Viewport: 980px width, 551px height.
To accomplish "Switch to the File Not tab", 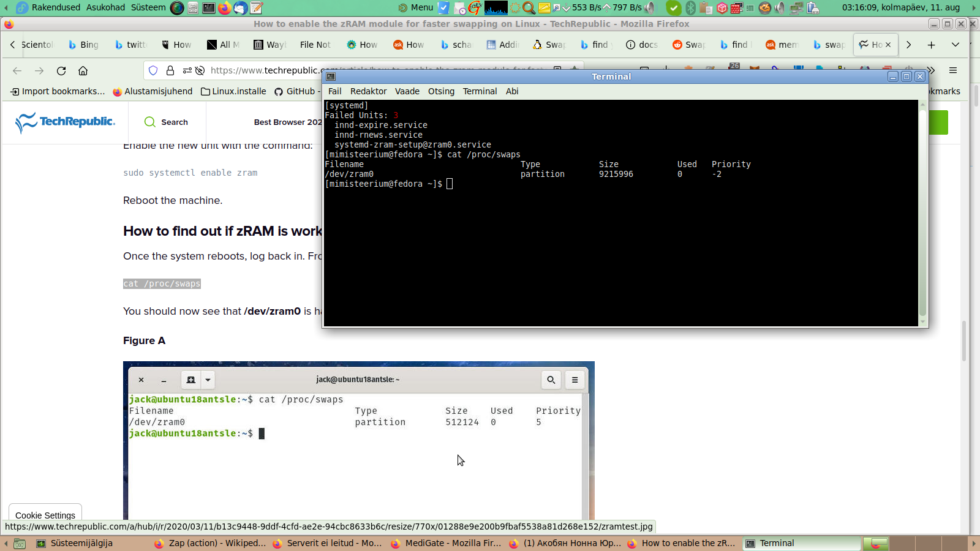I will [315, 45].
